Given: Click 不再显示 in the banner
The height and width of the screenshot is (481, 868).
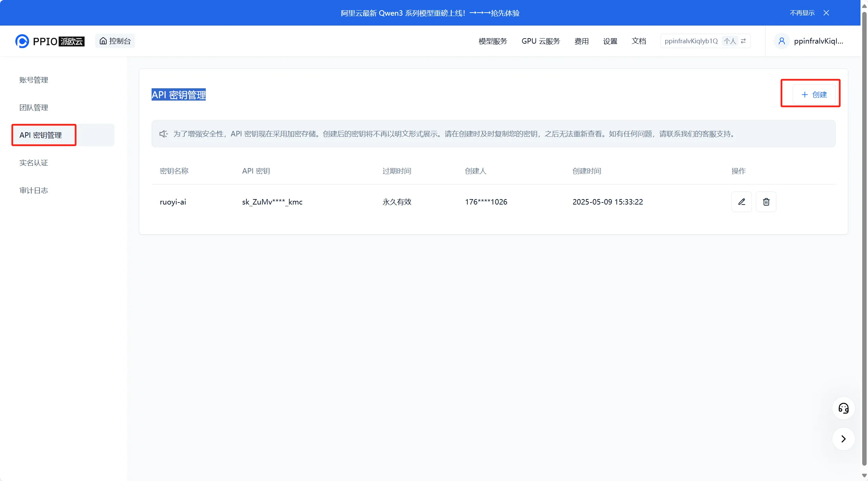Looking at the screenshot, I should [802, 13].
